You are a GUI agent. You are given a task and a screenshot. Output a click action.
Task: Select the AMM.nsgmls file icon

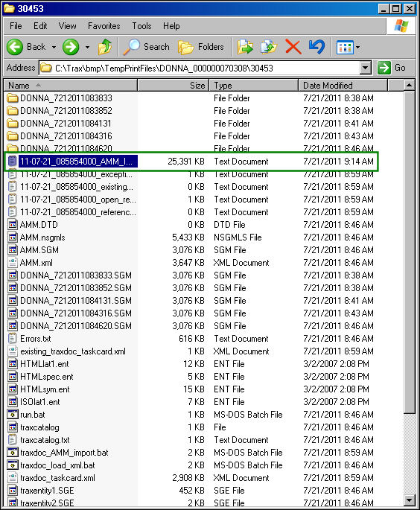[13, 238]
